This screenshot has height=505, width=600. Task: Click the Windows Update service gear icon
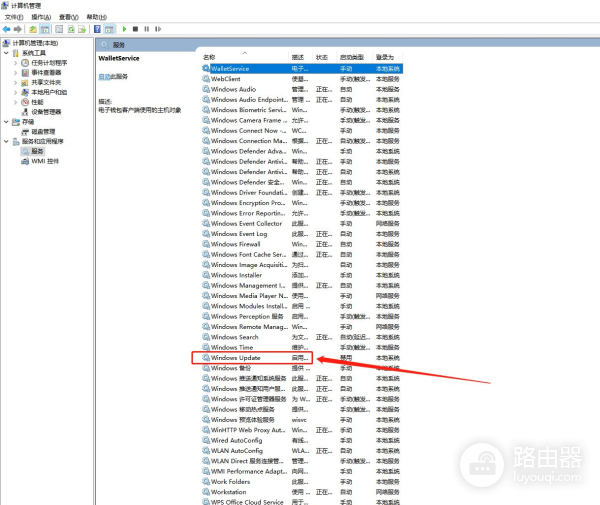tap(205, 357)
